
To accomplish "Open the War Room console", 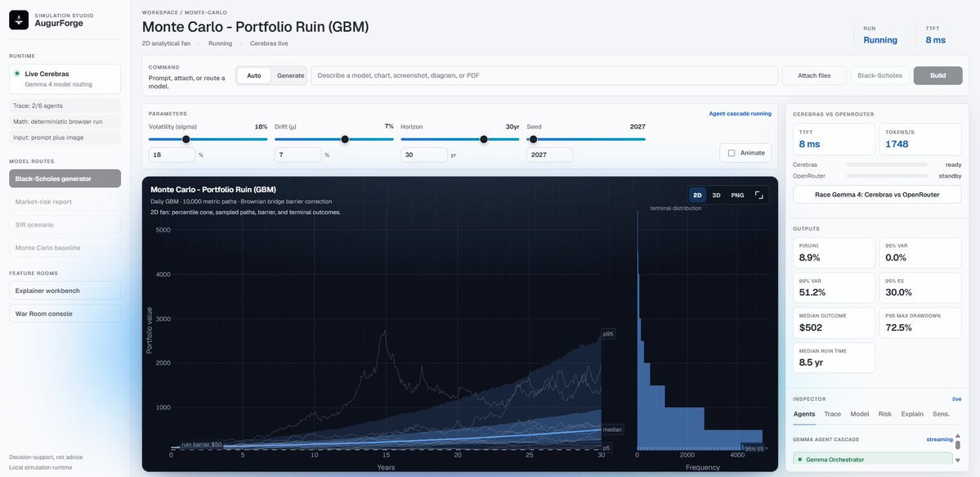I will click(65, 313).
